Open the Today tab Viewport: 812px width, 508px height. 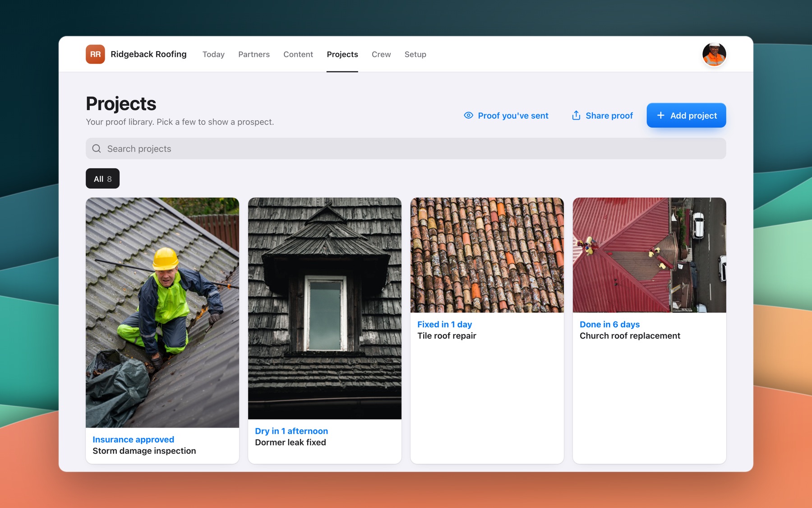213,54
